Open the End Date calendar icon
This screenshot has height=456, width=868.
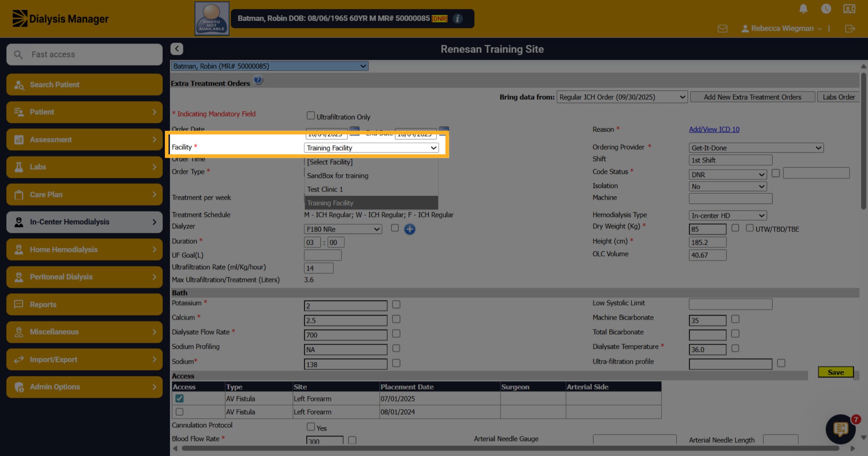point(444,132)
